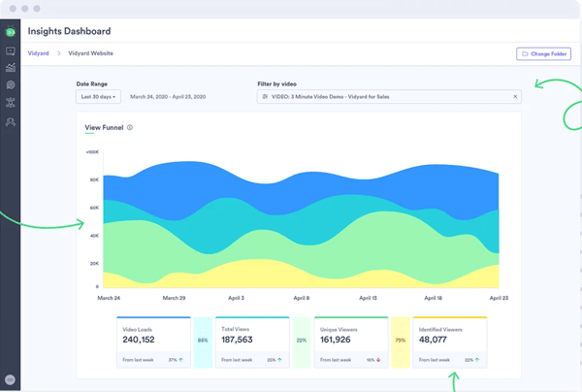This screenshot has width=582, height=392.
Task: Click the Vidyard robot logo in sidebar
Action: point(11,32)
